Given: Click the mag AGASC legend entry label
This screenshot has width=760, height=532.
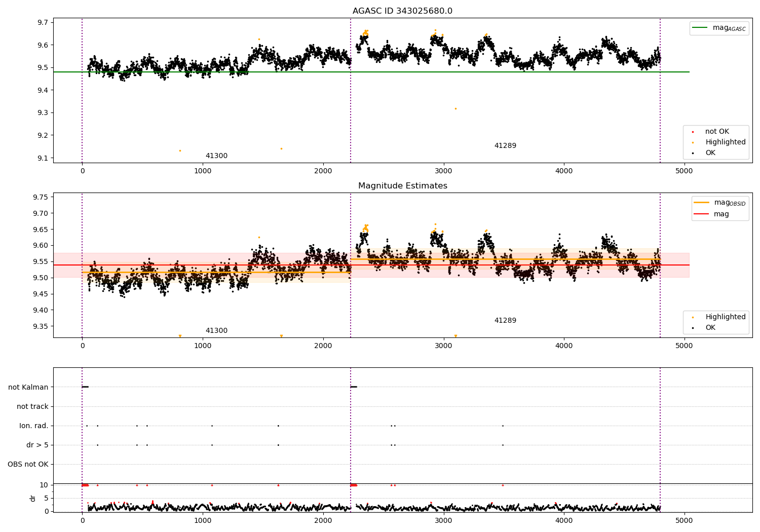Looking at the screenshot, I should tap(729, 28).
